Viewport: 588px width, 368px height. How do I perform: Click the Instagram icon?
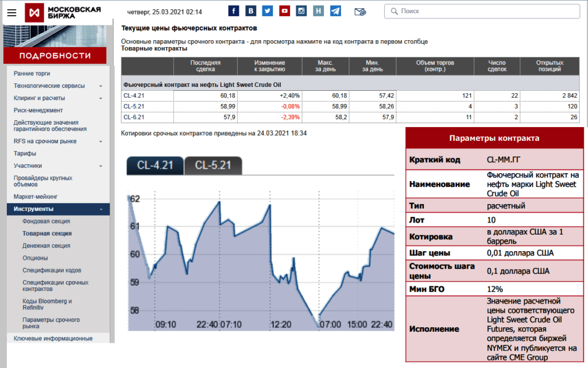click(x=301, y=10)
